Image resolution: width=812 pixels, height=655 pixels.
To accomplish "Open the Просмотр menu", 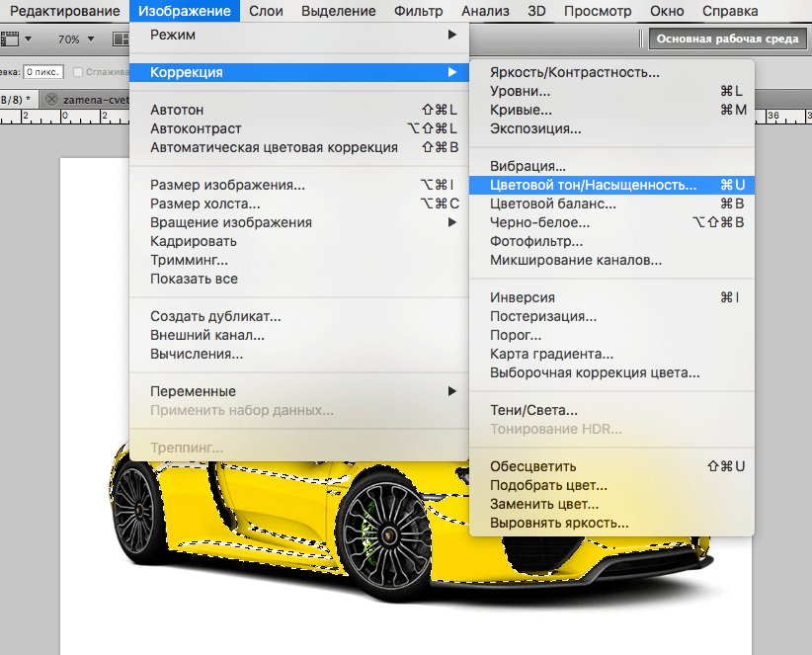I will 598,11.
